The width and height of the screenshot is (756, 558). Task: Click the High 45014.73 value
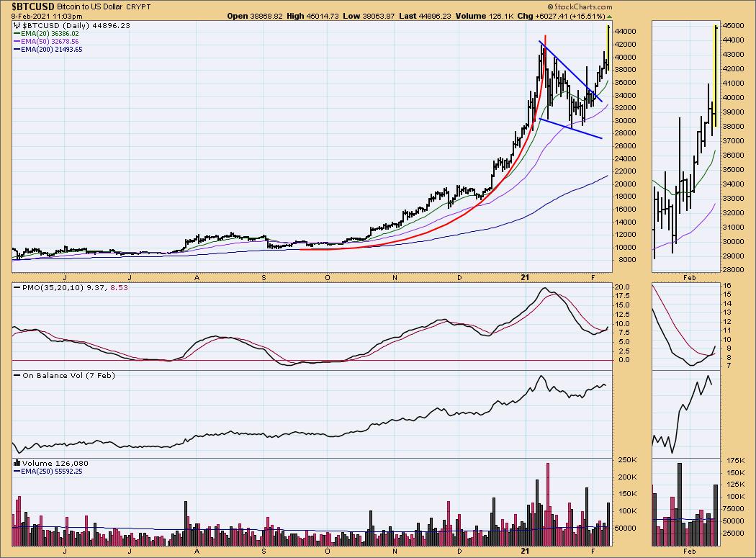[312, 16]
